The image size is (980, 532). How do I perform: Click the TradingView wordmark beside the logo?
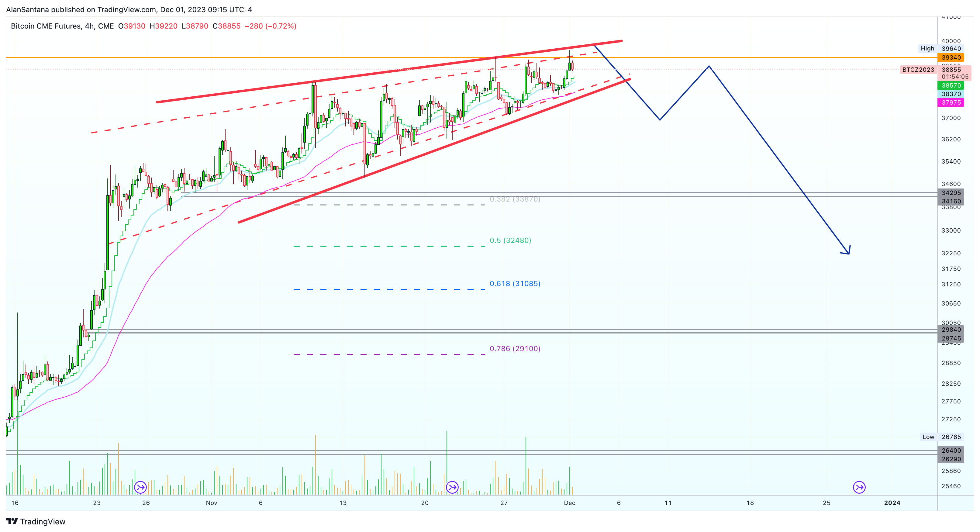pyautogui.click(x=43, y=521)
